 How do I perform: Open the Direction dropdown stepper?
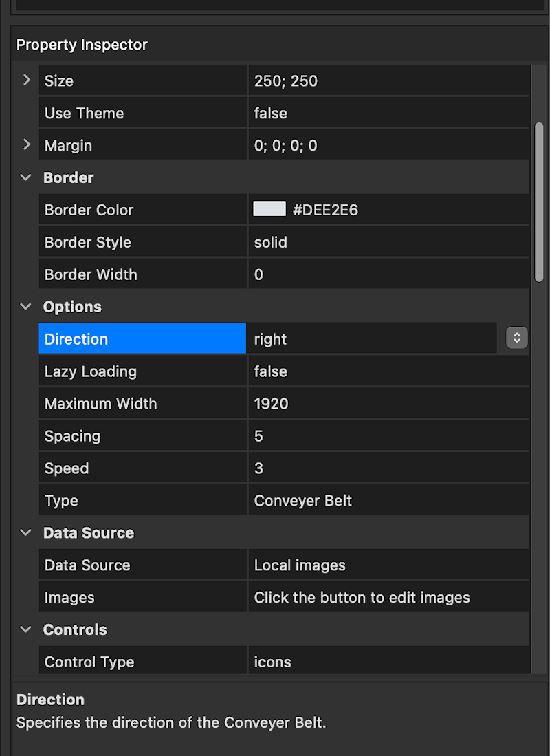pos(516,338)
